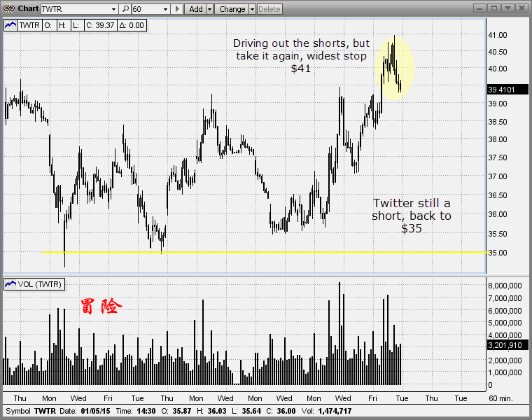Open the TWTR symbol dropdown arrow
The width and height of the screenshot is (532, 420).
(x=113, y=9)
